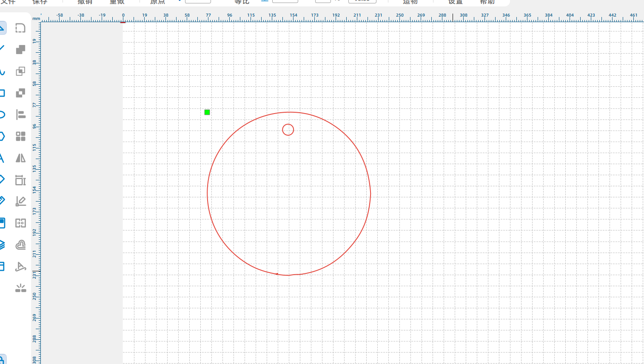Open the 帮助 help menu

pos(487,2)
